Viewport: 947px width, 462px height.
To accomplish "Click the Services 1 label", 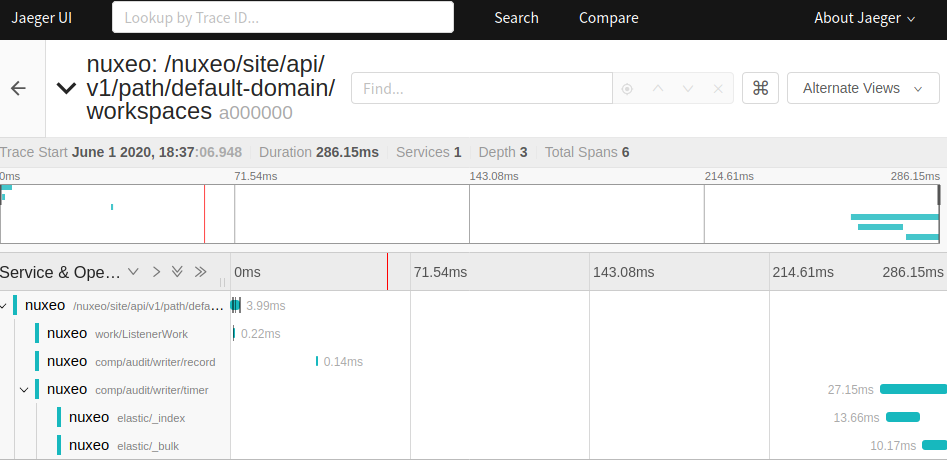I will 428,152.
